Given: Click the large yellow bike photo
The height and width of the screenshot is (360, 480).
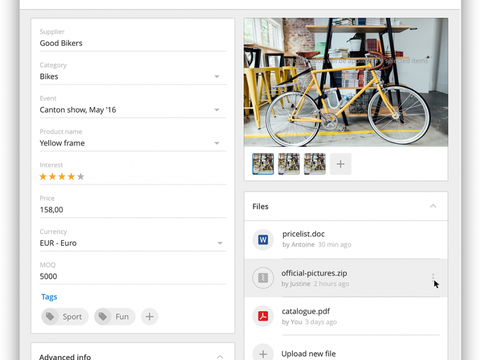Looking at the screenshot, I should [x=346, y=82].
